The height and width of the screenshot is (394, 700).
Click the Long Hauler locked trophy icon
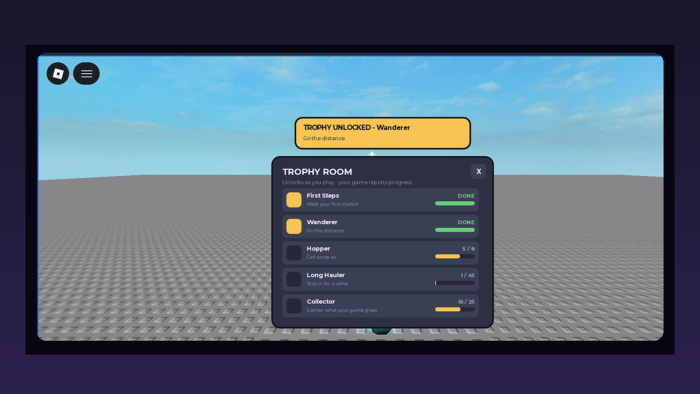pyautogui.click(x=294, y=279)
